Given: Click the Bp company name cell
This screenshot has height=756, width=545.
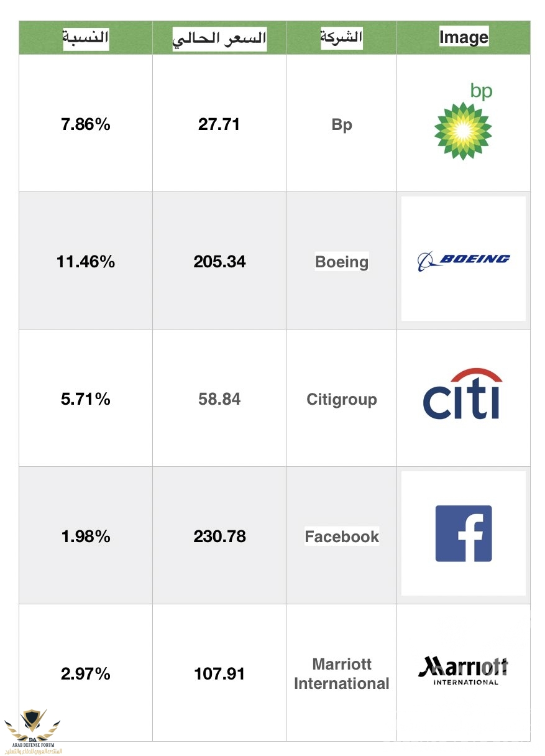Looking at the screenshot, I should point(342,124).
